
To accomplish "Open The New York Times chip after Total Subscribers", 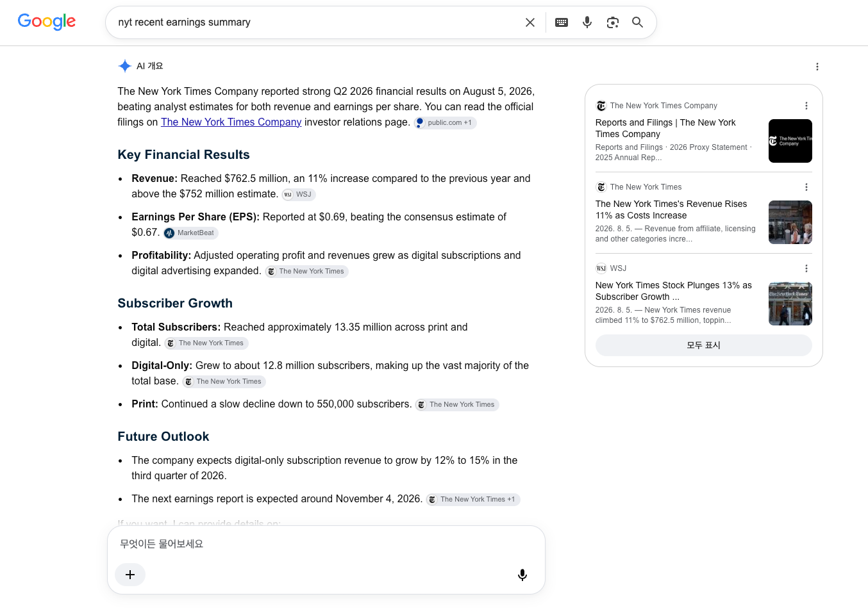I will (x=206, y=343).
